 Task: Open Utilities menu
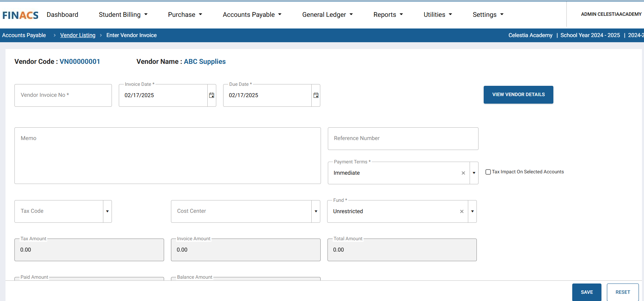coord(438,15)
